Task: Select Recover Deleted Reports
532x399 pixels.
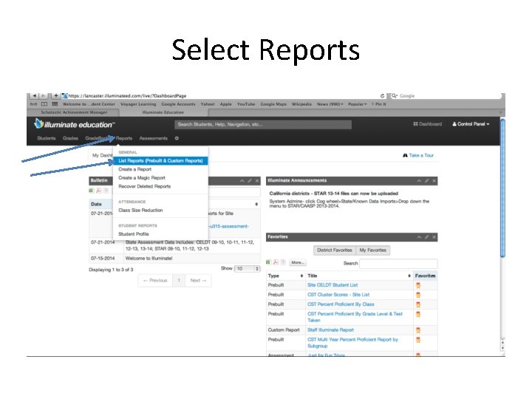Action: coord(145,186)
